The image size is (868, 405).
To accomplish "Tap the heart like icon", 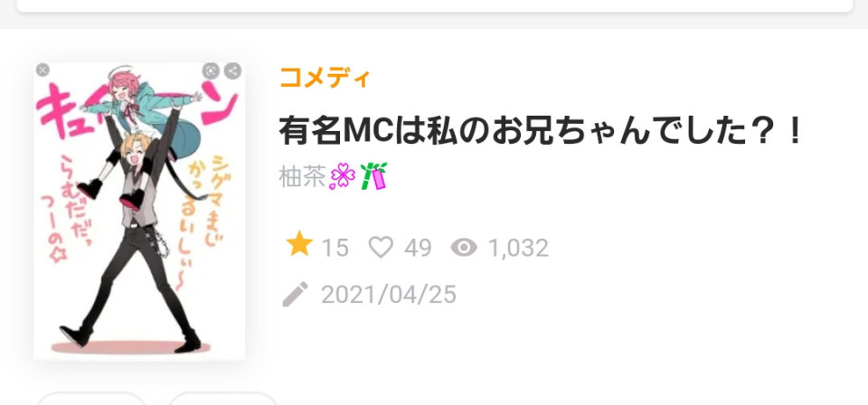I will (382, 248).
